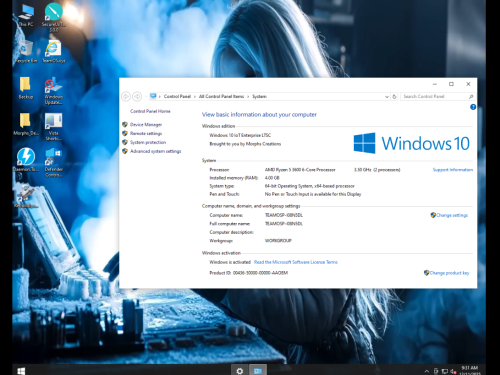The width and height of the screenshot is (500, 375).
Task: Maximize the System window
Action: pos(451,84)
